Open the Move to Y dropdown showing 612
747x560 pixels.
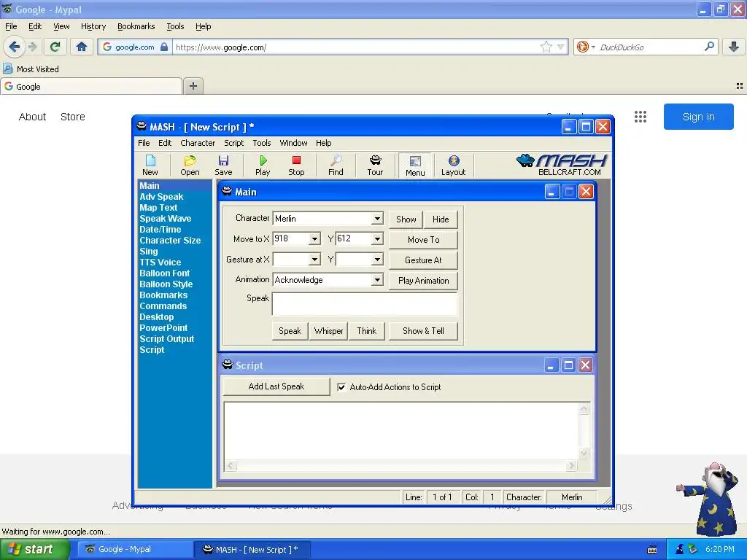point(377,239)
